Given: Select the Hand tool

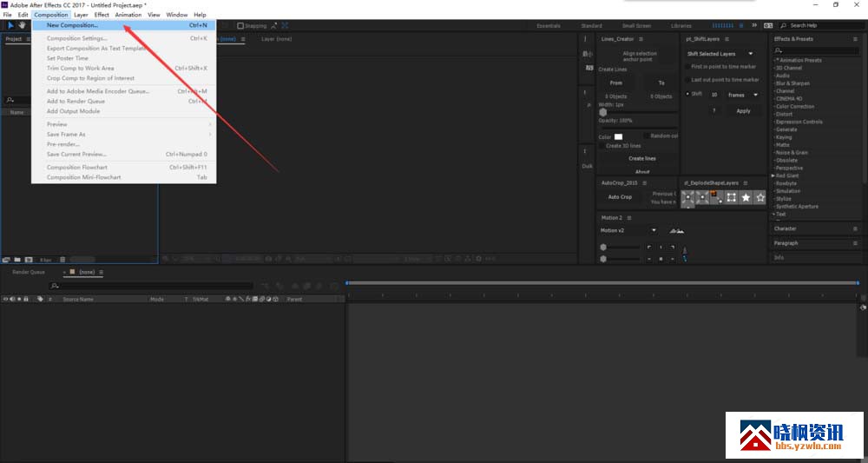Looking at the screenshot, I should tap(23, 25).
